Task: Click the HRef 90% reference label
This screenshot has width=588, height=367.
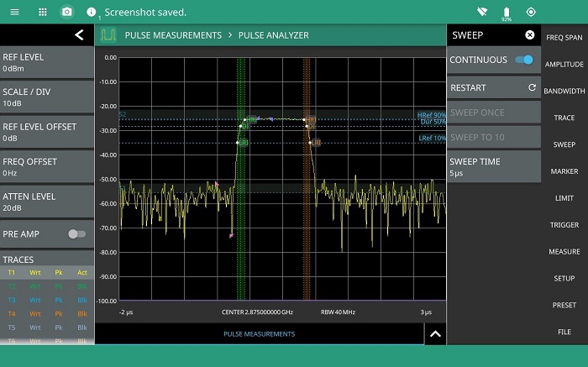Action: click(432, 115)
